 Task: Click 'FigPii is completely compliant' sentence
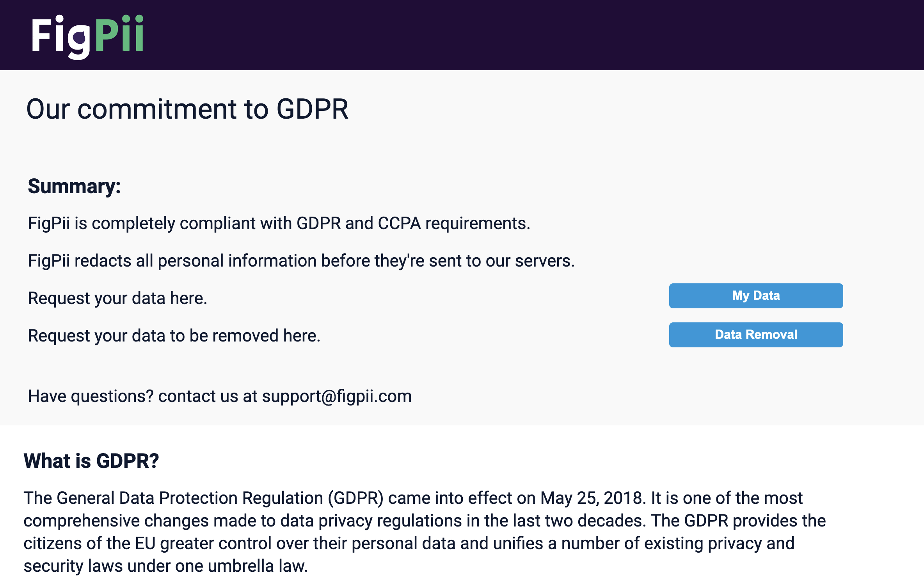pyautogui.click(x=279, y=224)
